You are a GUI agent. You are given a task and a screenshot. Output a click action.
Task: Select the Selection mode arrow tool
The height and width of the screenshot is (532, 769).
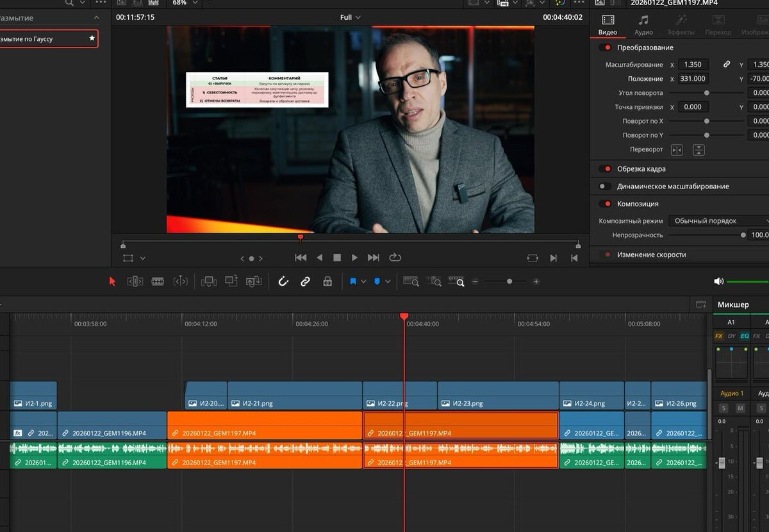(x=113, y=281)
